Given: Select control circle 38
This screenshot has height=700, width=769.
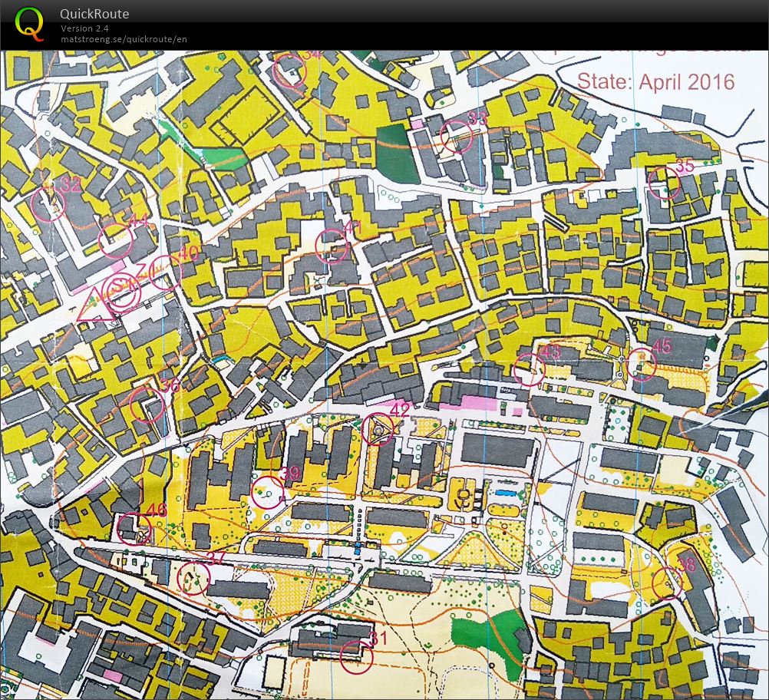Looking at the screenshot, I should [668, 583].
